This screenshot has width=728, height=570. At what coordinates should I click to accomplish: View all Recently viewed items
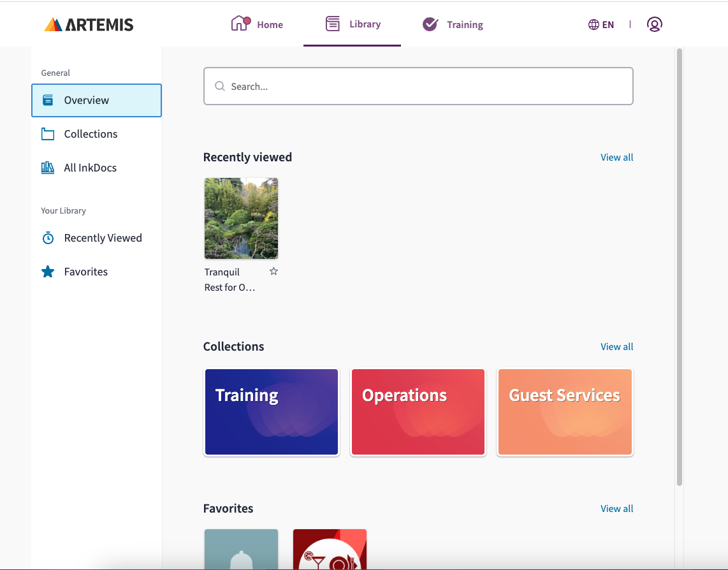pos(616,157)
